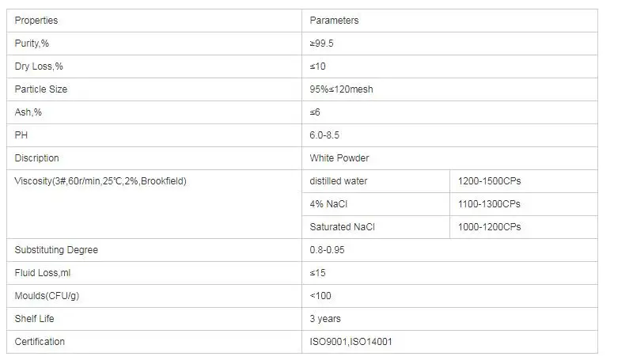
Task: Select the Dry Loss,% label
Action: point(38,66)
